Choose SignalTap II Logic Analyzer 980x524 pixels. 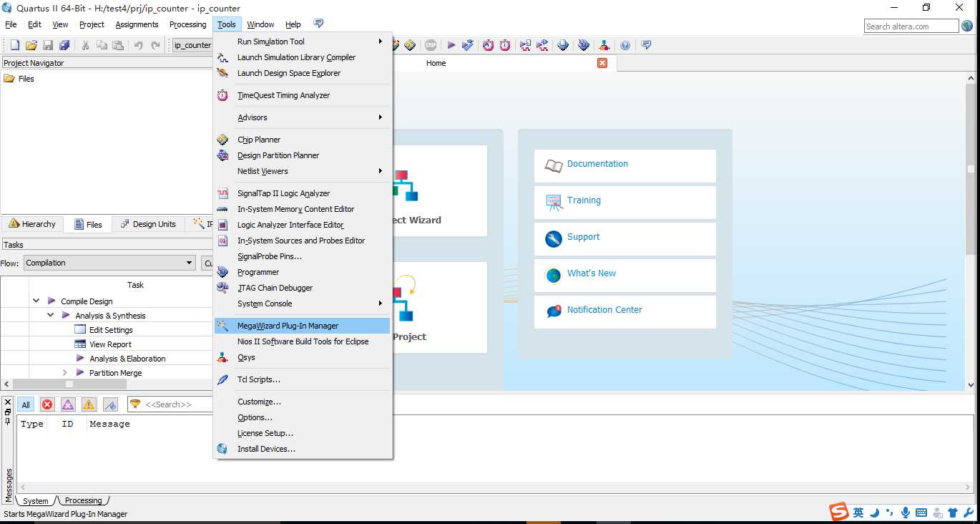click(x=303, y=193)
